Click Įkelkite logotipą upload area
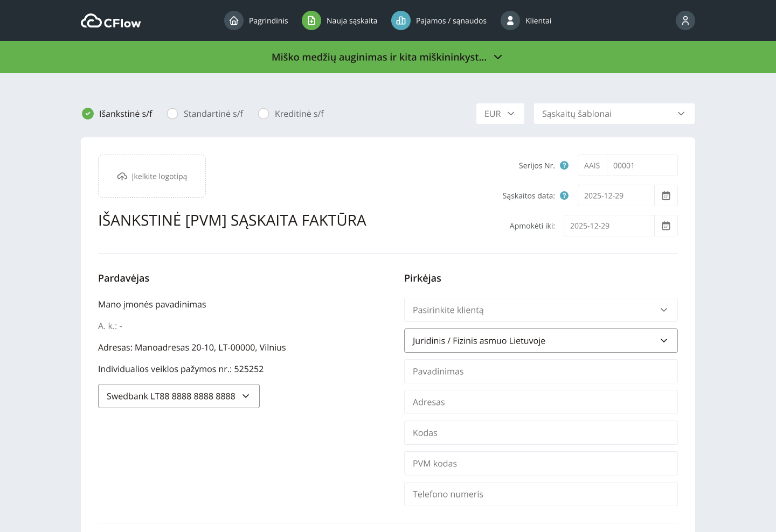Viewport: 776px width, 532px height. tap(152, 176)
